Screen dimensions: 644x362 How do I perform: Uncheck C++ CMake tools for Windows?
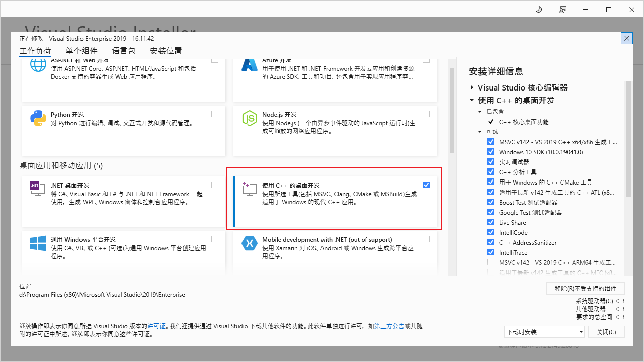491,182
